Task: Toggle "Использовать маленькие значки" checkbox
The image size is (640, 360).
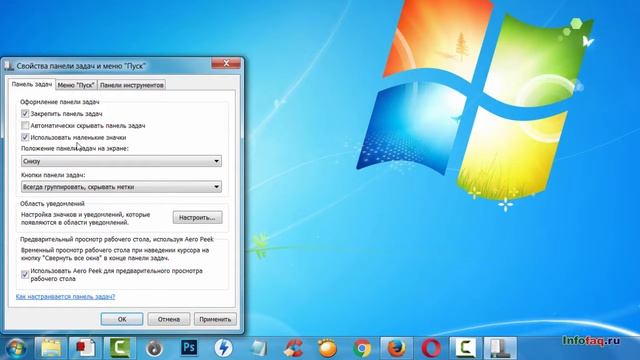Action: [x=25, y=137]
